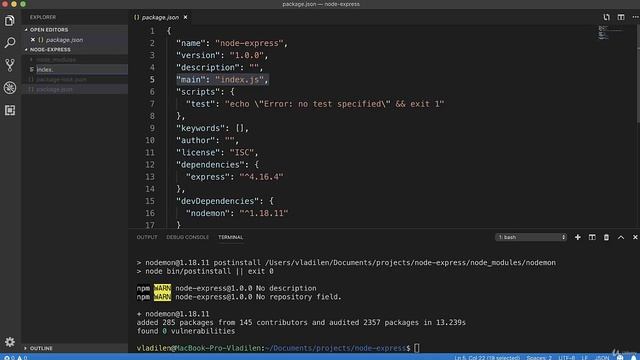
Task: Open the Debug view in the activity bar
Action: [10, 87]
